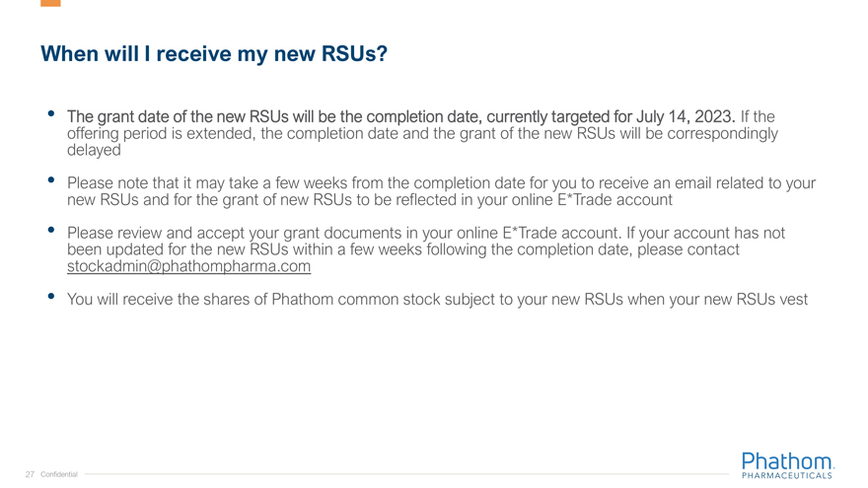Image resolution: width=868 pixels, height=488 pixels.
Task: Click the horizontal footer divider line
Action: pyautogui.click(x=395, y=474)
